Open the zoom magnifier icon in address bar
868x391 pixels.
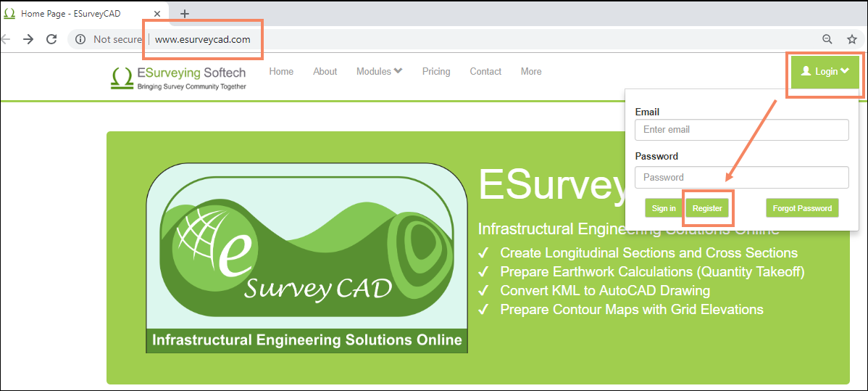coord(827,39)
